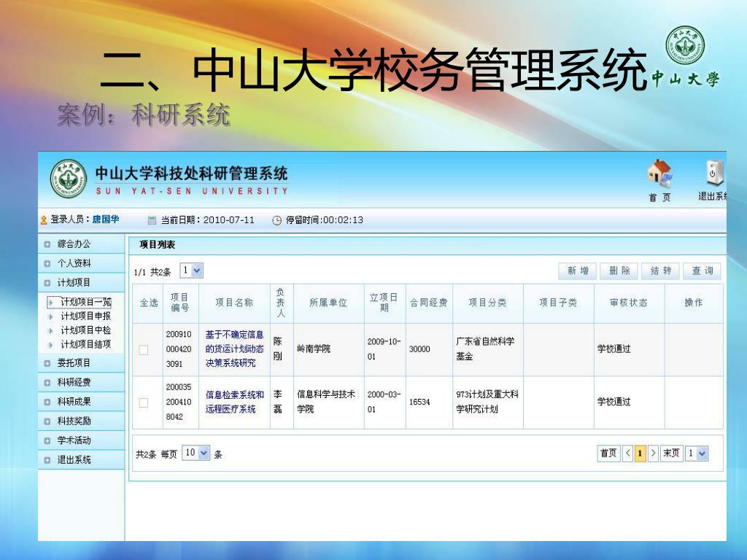The height and width of the screenshot is (560, 747).
Task: Click arrow icon beside 计划项目申报
Action: pos(50,316)
